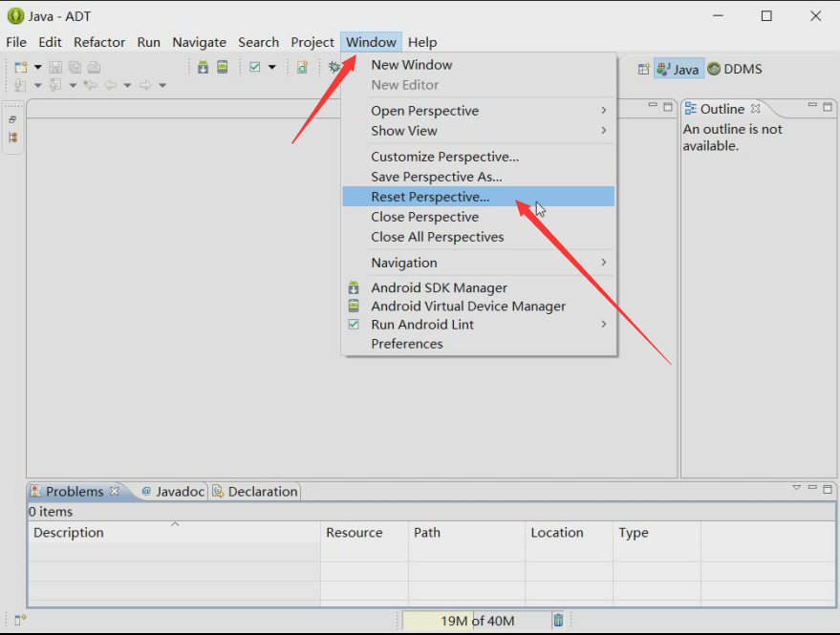Image resolution: width=840 pixels, height=635 pixels.
Task: Minimize the Problems panel
Action: coord(812,488)
